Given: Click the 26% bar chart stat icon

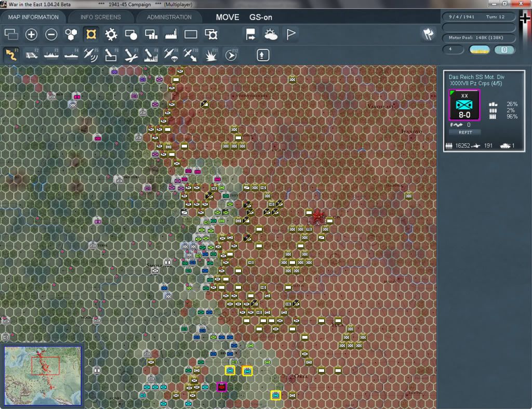Looking at the screenshot, I should (493, 104).
